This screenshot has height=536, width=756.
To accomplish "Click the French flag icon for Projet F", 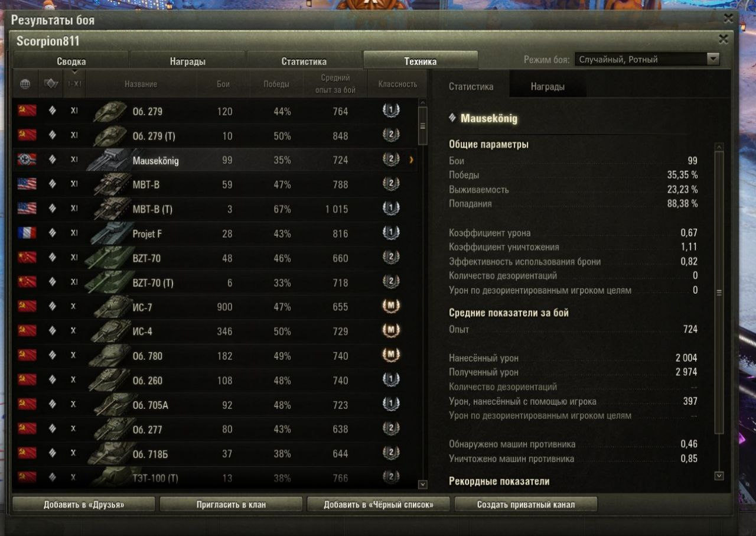I will (27, 233).
